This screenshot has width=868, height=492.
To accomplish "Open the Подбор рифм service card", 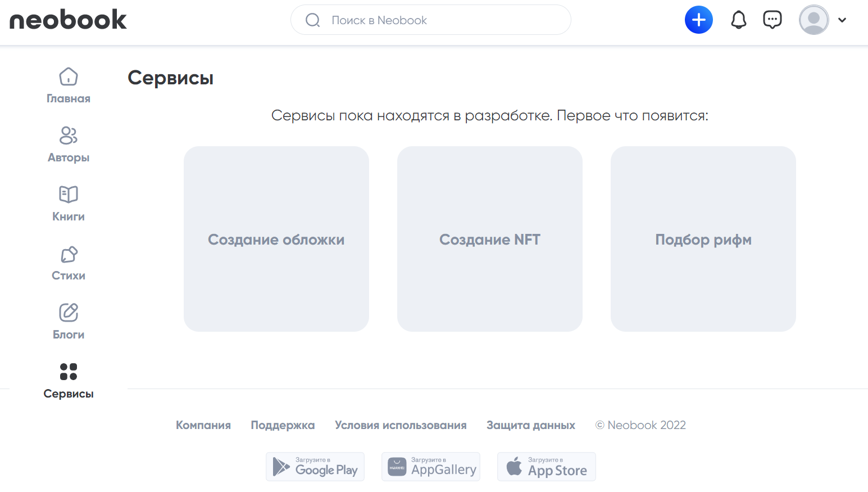I will [703, 239].
